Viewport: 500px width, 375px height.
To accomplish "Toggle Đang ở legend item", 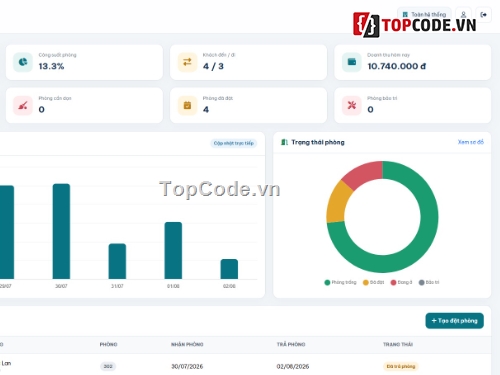I will point(401,282).
